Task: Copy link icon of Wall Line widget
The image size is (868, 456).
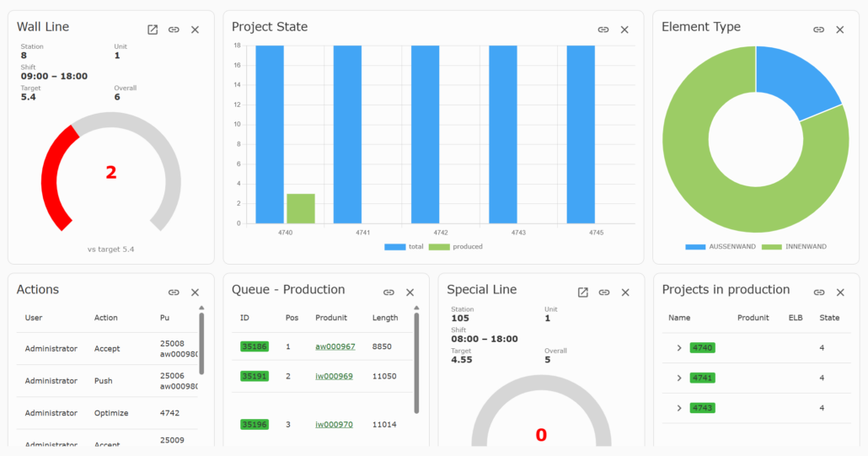Action: 174,30
